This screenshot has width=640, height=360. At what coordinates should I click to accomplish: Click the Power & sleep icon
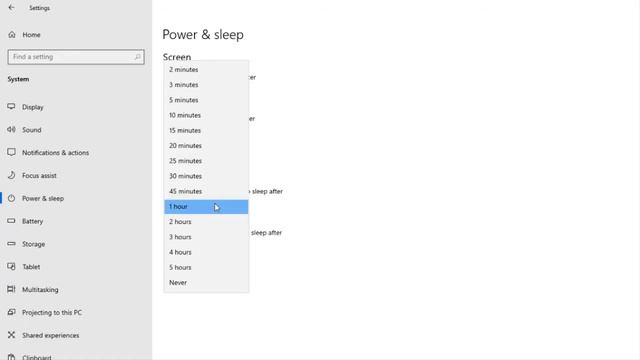(11, 198)
